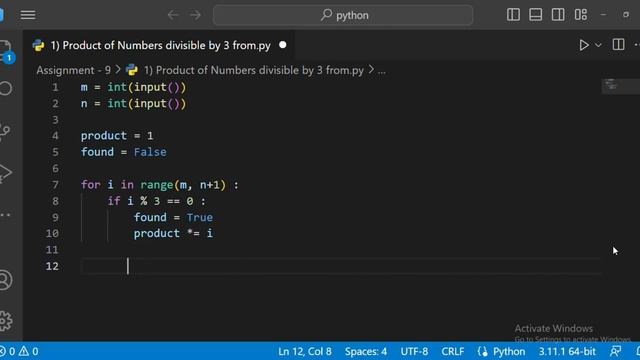This screenshot has height=360, width=640.
Task: Close the unsaved file tab dot
Action: [x=282, y=45]
